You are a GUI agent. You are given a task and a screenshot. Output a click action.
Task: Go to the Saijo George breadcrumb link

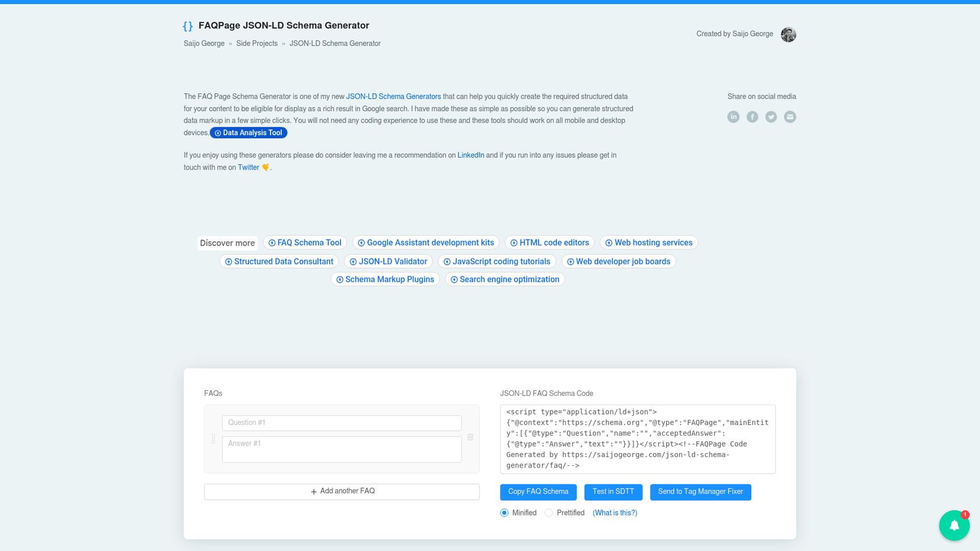pos(204,43)
